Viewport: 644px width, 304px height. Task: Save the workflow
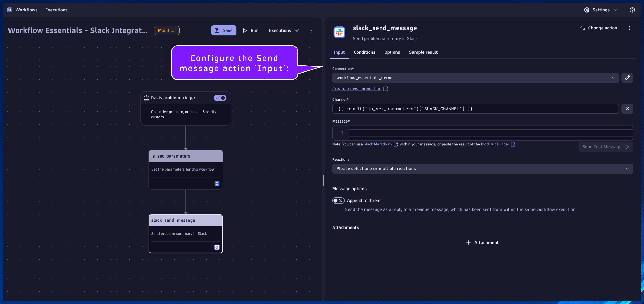223,30
